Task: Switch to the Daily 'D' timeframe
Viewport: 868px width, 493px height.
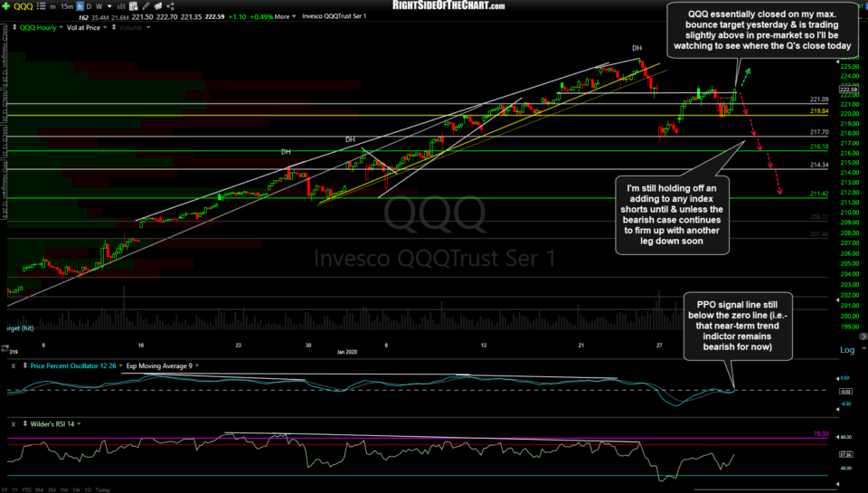Action: pos(89,6)
